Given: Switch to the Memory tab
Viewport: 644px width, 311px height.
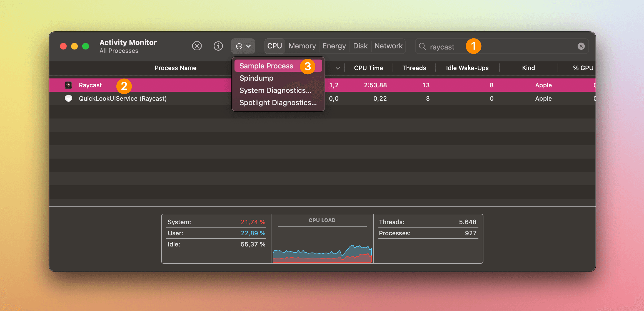Looking at the screenshot, I should [302, 46].
